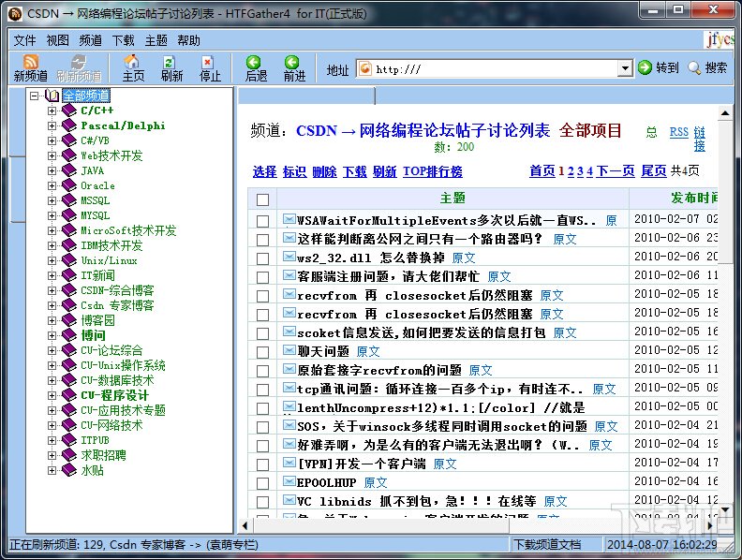This screenshot has height=560, width=742.
Task: Check the box for 原始套接字recvfrom的问题 post
Action: click(x=262, y=371)
